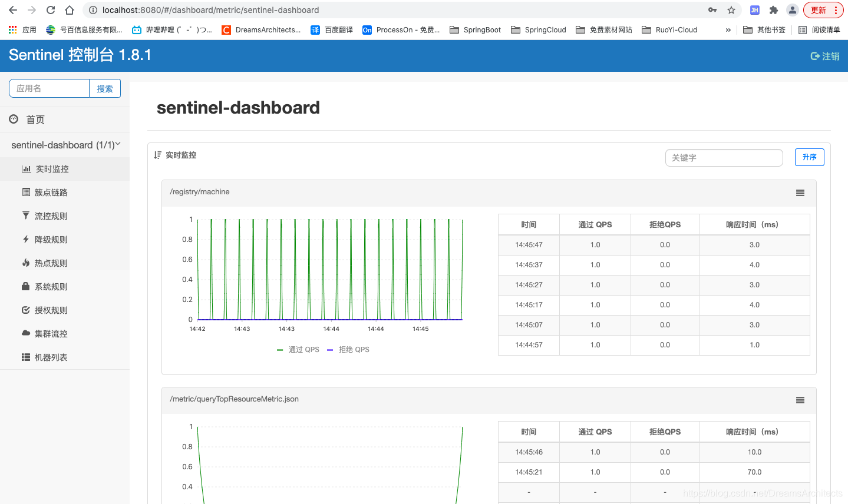The width and height of the screenshot is (848, 504).
Task: Click the browser forward arrow
Action: click(x=32, y=10)
